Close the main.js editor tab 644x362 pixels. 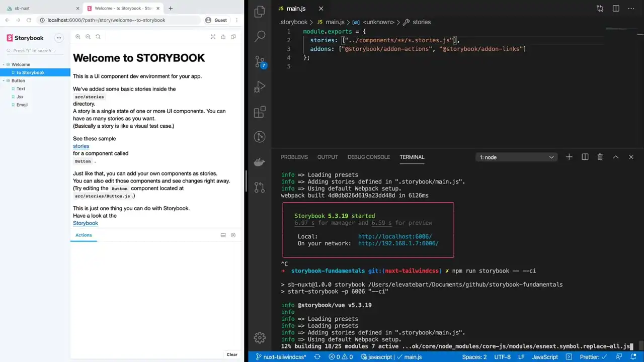(x=321, y=9)
